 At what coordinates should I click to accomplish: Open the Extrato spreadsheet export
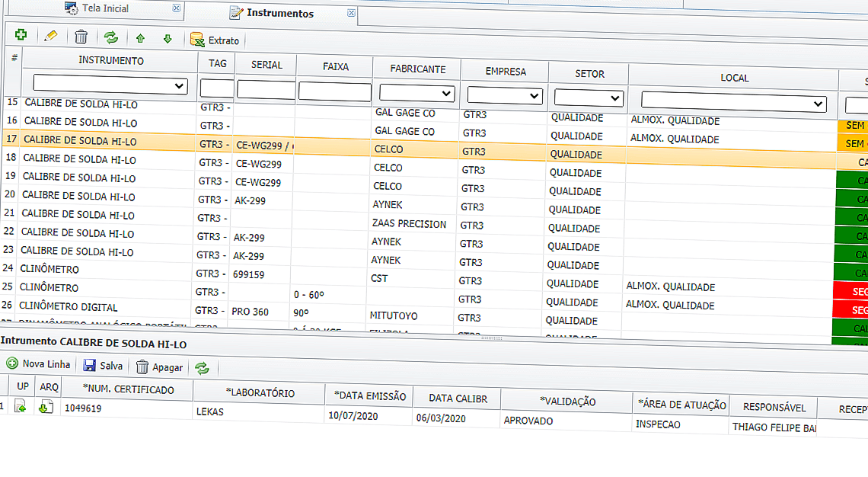tap(215, 40)
